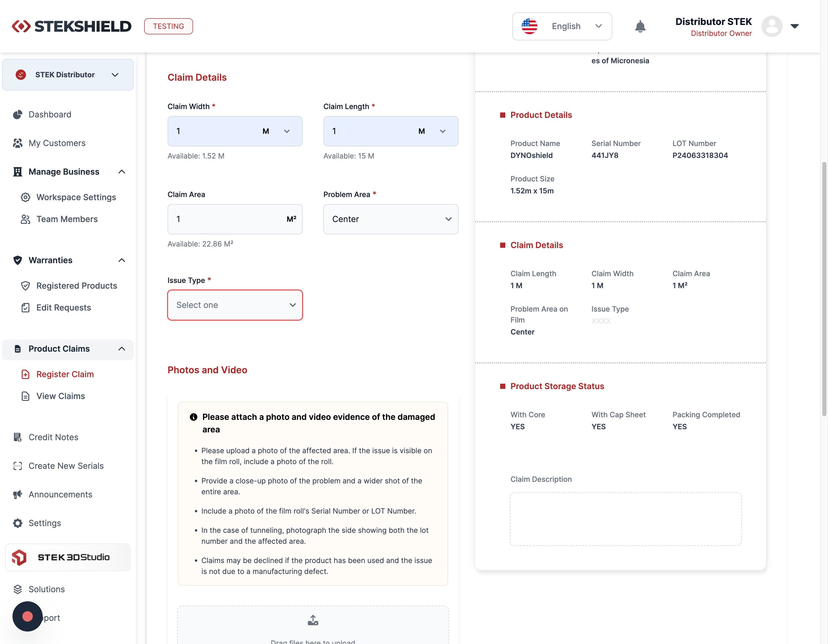828x644 pixels.
Task: Collapse the Warranties menu section
Action: [122, 260]
